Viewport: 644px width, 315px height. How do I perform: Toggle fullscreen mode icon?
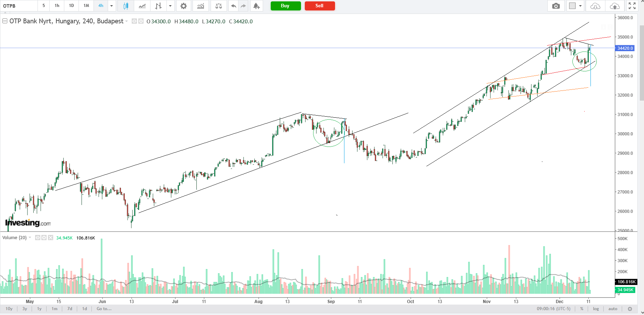(x=632, y=6)
